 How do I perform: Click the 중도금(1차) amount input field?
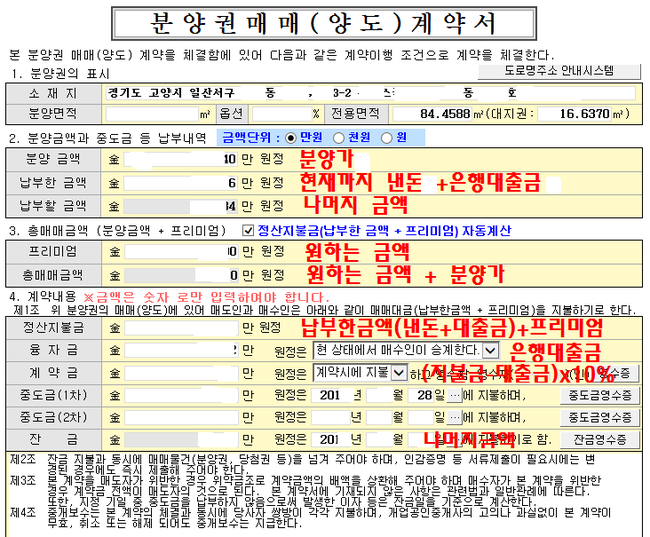point(181,395)
